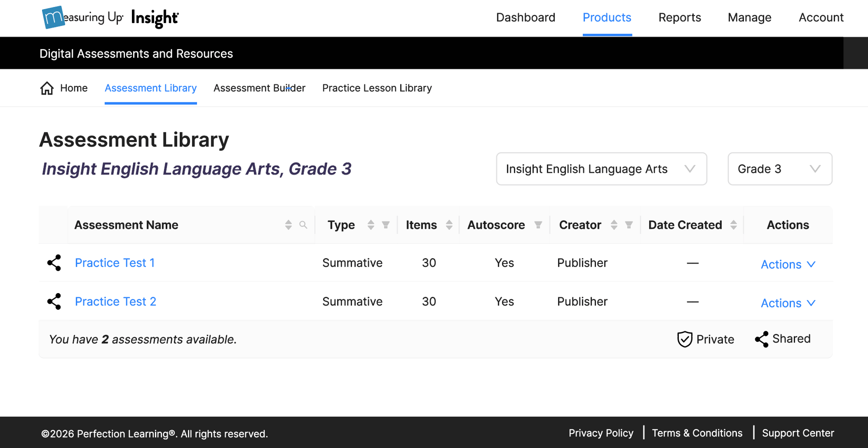Click the Private shield legend icon

pyautogui.click(x=684, y=339)
